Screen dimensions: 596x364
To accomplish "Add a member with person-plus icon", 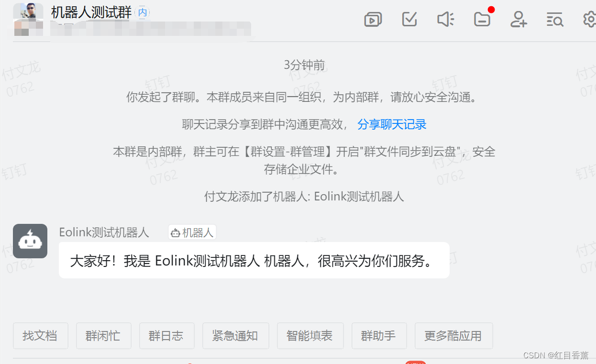I will coord(519,19).
